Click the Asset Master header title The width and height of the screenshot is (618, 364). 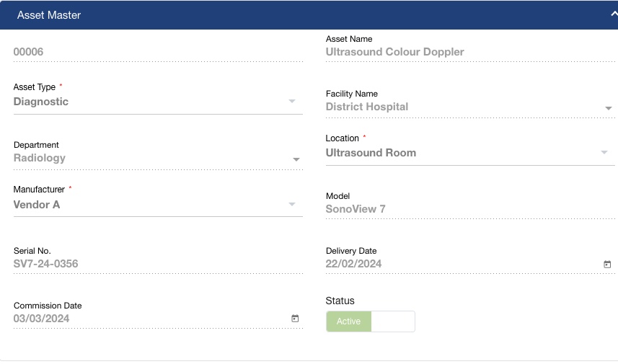pos(49,15)
